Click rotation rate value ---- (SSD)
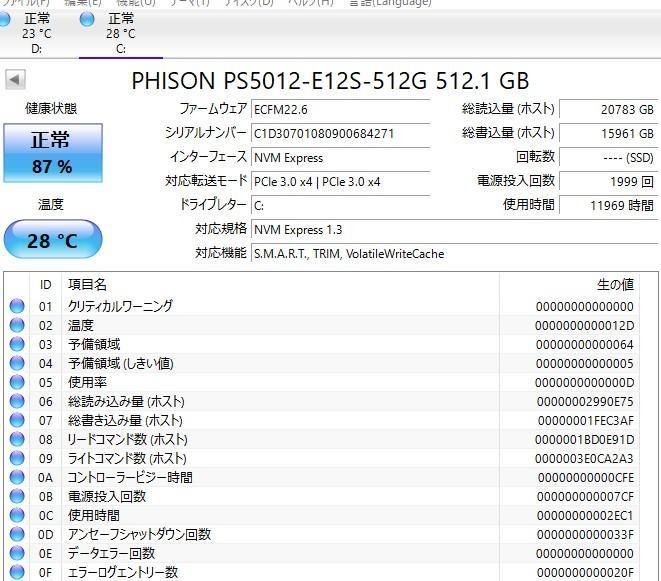Viewport: 661px width, 581px height. [608, 158]
